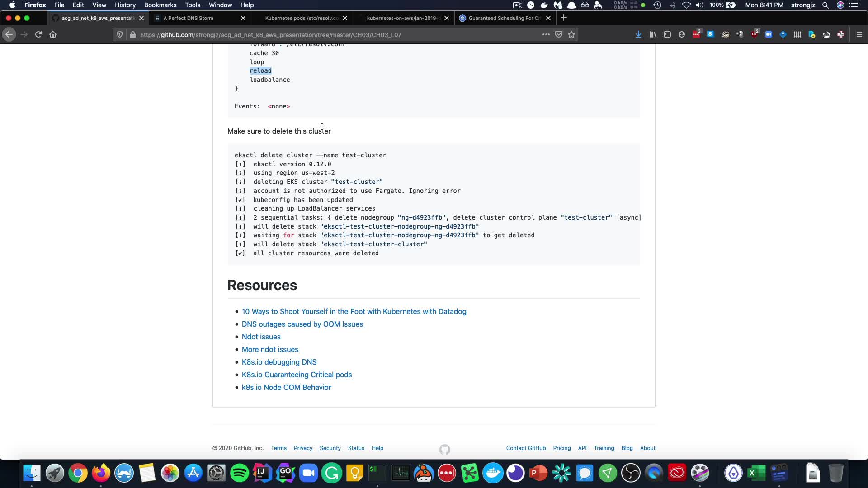Open Firefox downloads panel
The height and width of the screenshot is (488, 868).
pos(638,34)
